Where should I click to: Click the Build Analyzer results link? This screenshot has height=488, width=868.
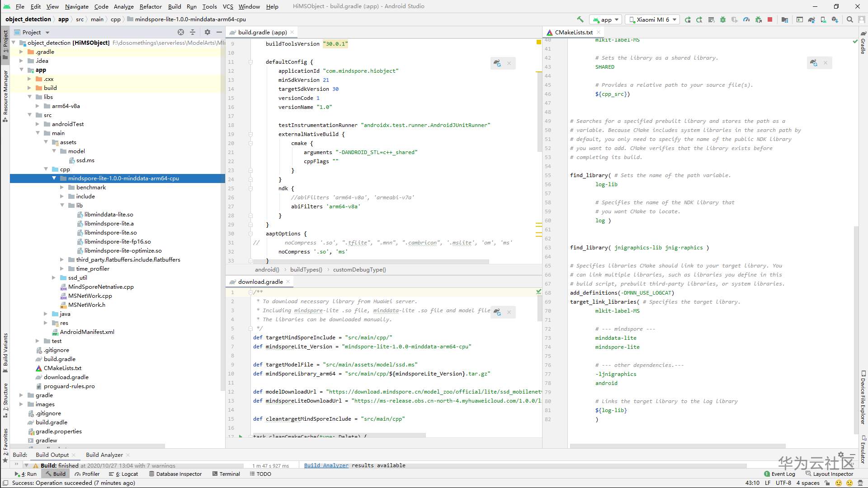coord(326,465)
